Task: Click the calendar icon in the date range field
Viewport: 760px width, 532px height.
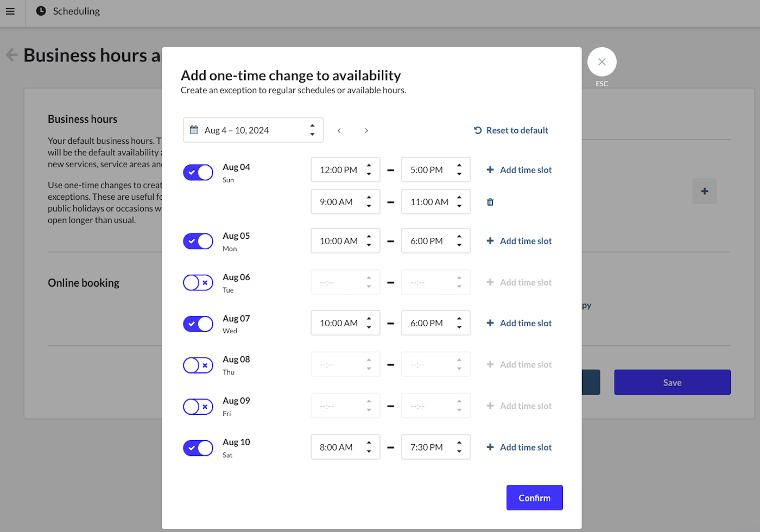Action: tap(194, 130)
